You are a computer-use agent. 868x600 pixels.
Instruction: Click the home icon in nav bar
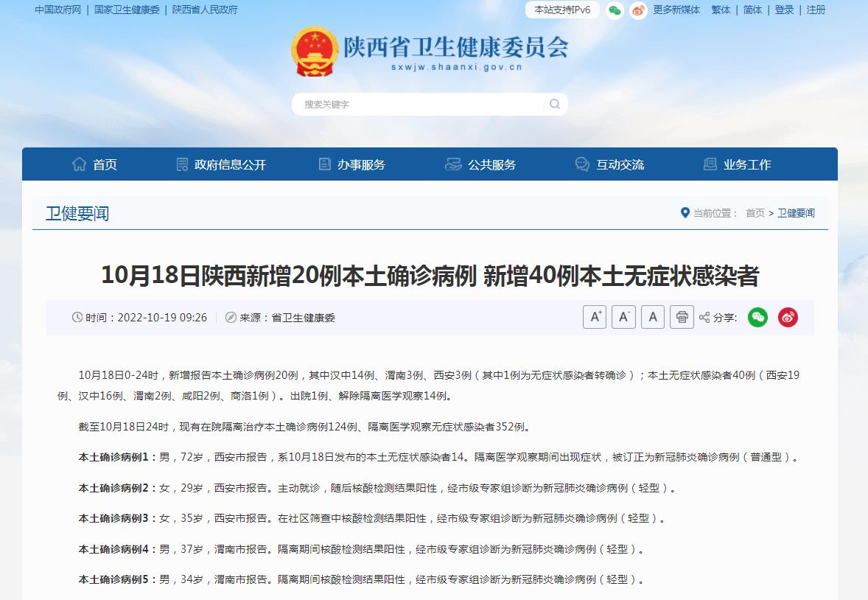[x=79, y=164]
